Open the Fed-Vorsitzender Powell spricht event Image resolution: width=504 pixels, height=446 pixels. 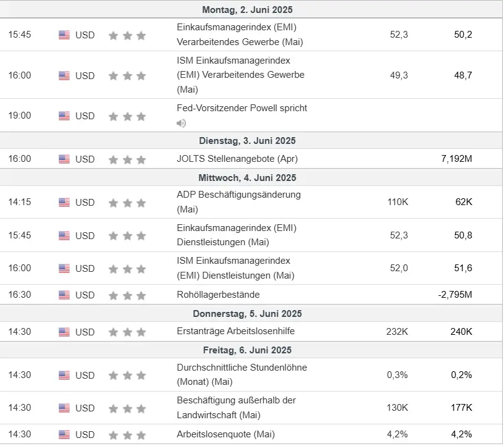point(241,108)
